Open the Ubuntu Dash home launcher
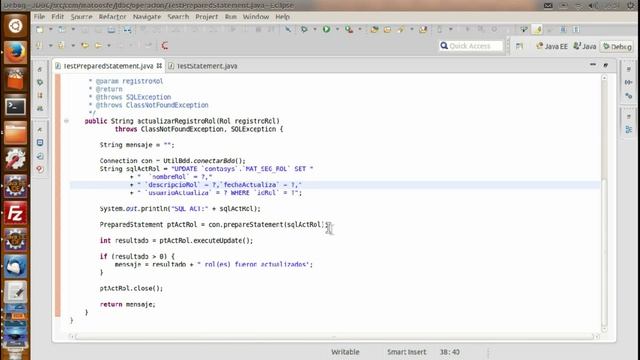 (x=15, y=26)
